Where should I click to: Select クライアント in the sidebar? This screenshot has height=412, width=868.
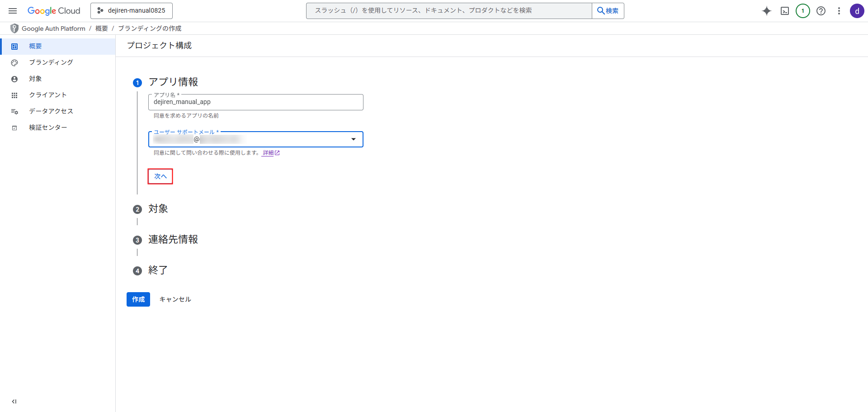point(47,95)
